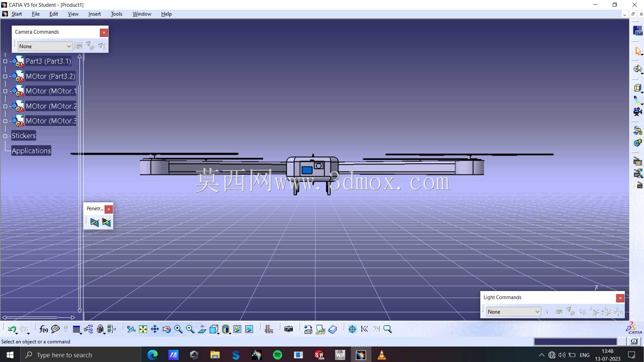Click the blue target icon in bottom toolbar
644x362 pixels.
tap(352, 329)
